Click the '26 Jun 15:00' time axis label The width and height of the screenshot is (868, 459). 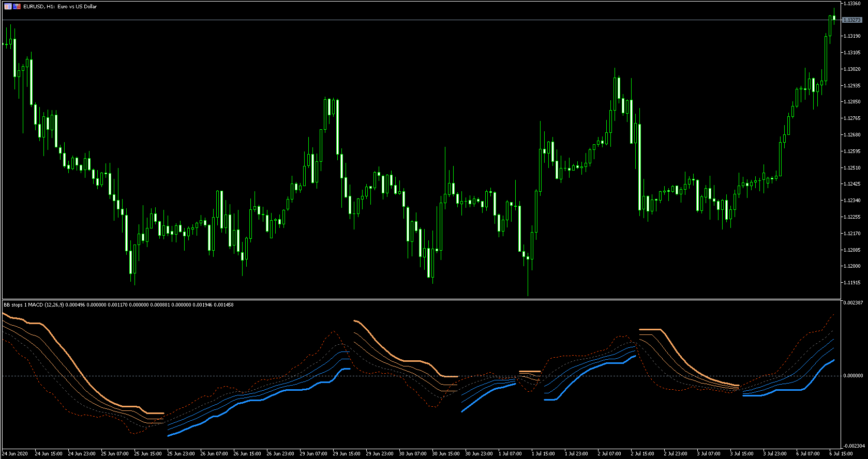pyautogui.click(x=247, y=454)
